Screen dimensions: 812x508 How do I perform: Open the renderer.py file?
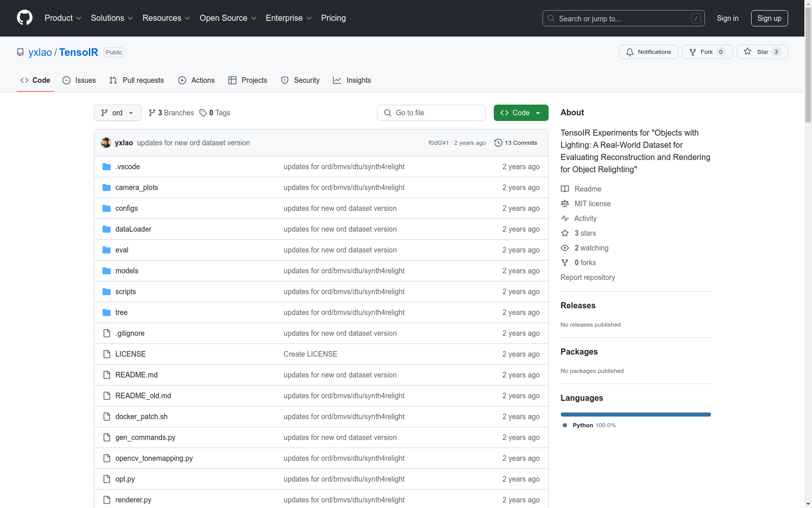pos(133,500)
